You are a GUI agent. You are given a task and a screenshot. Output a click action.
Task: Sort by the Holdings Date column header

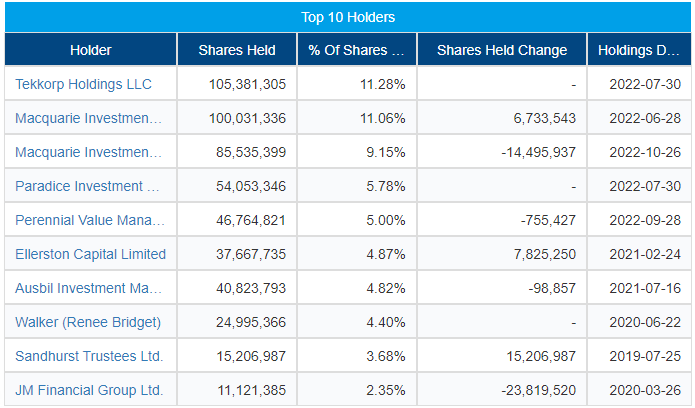[639, 50]
